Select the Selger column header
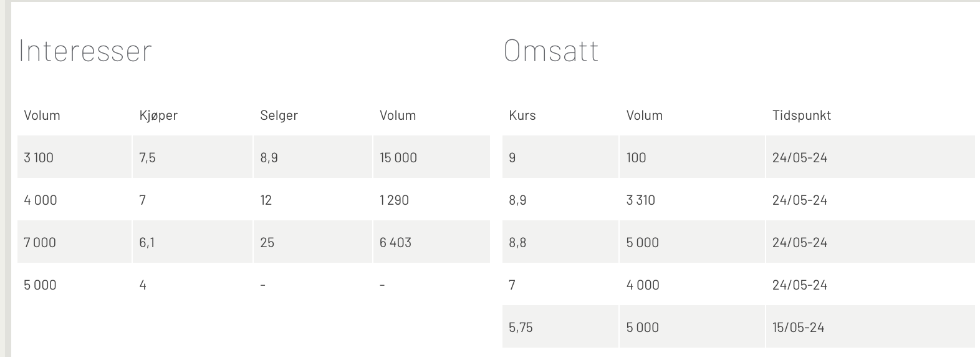 (x=279, y=115)
